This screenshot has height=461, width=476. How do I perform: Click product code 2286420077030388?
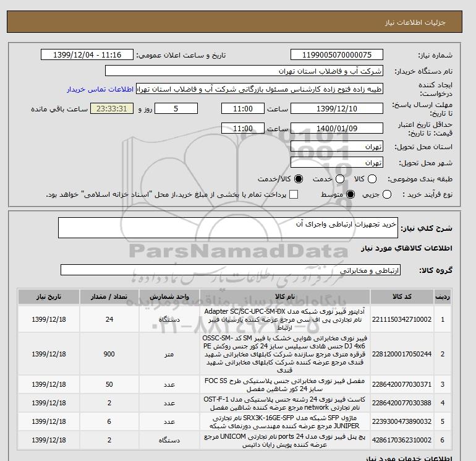(402, 403)
